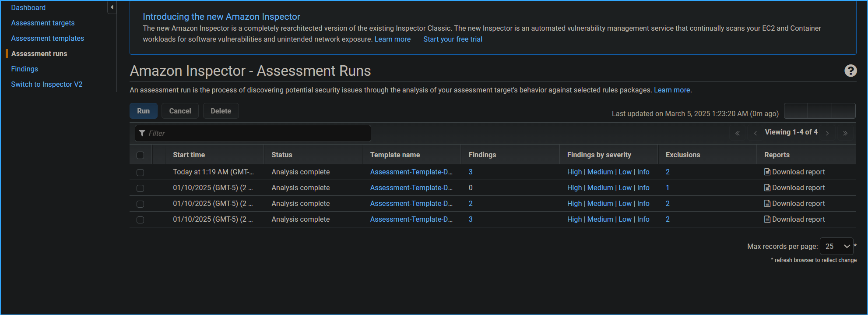The width and height of the screenshot is (868, 315).
Task: Go to first page of results
Action: tap(738, 133)
